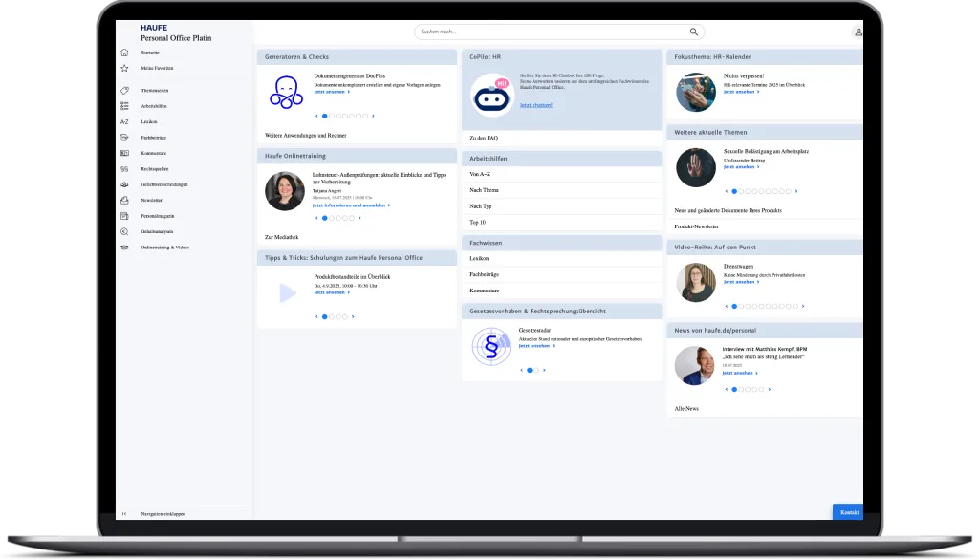
Task: Open Zu den FAQ link
Action: tap(484, 138)
